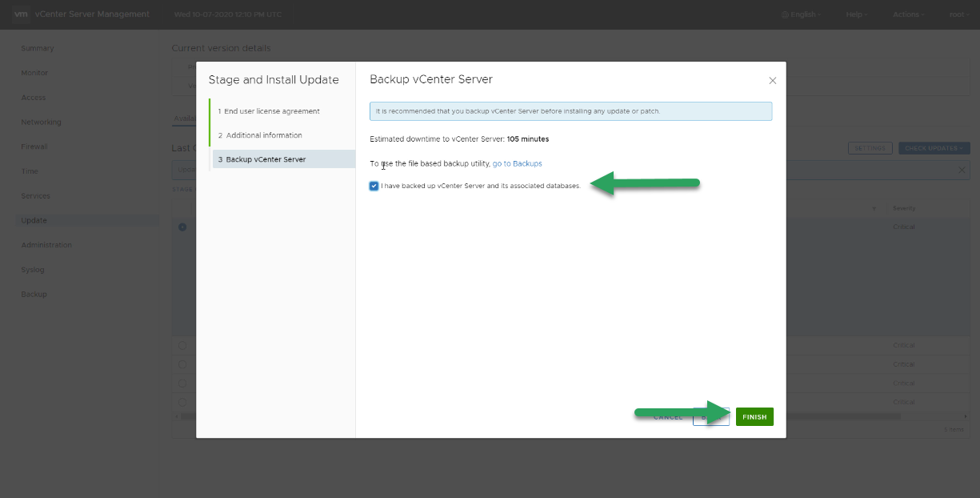Open the English language dropdown
Image resolution: width=980 pixels, height=498 pixels.
point(801,14)
